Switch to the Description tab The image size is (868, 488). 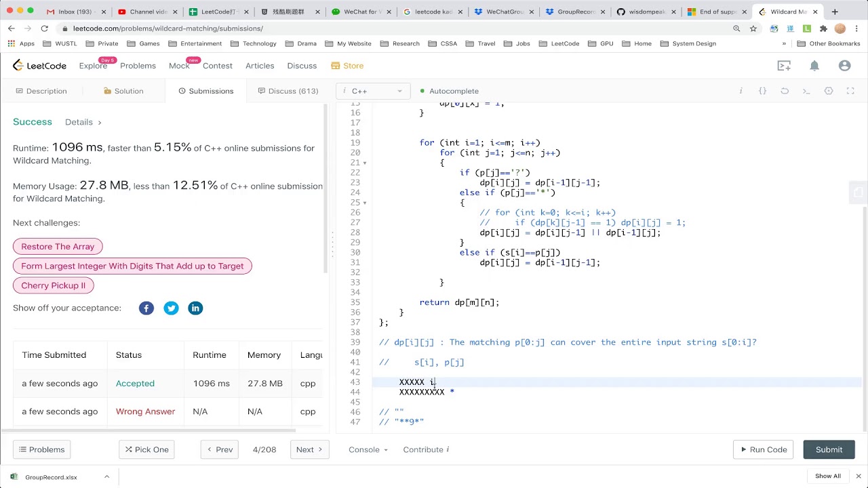pyautogui.click(x=41, y=91)
